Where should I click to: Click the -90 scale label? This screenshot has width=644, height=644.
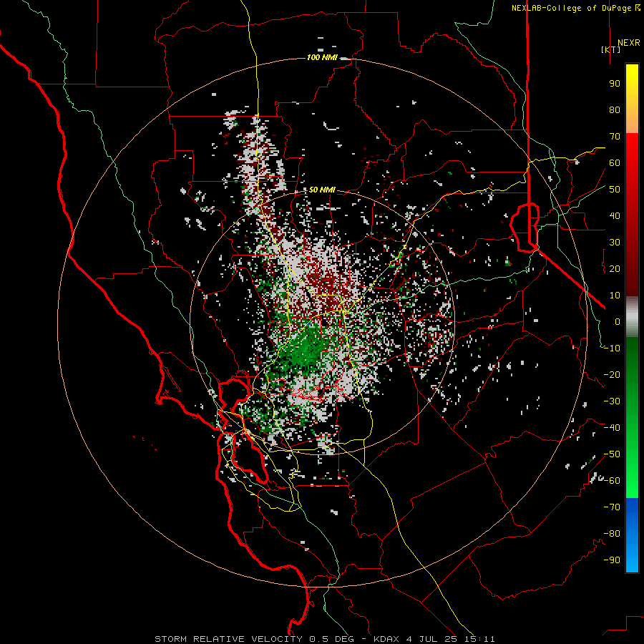pos(612,560)
